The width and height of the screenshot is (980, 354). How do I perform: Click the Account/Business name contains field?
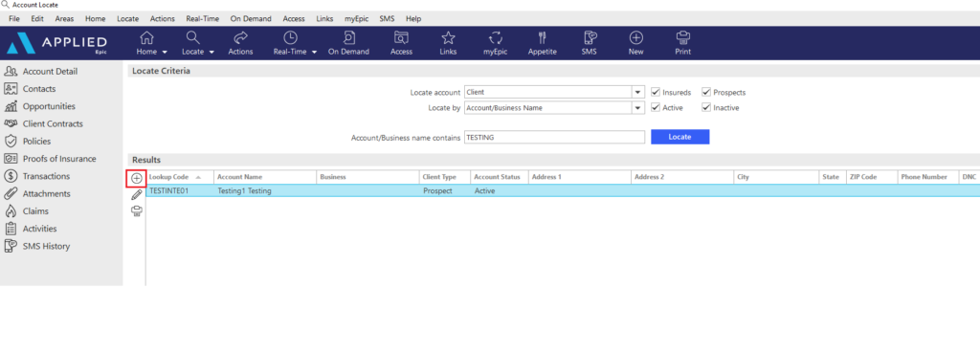[x=554, y=138]
